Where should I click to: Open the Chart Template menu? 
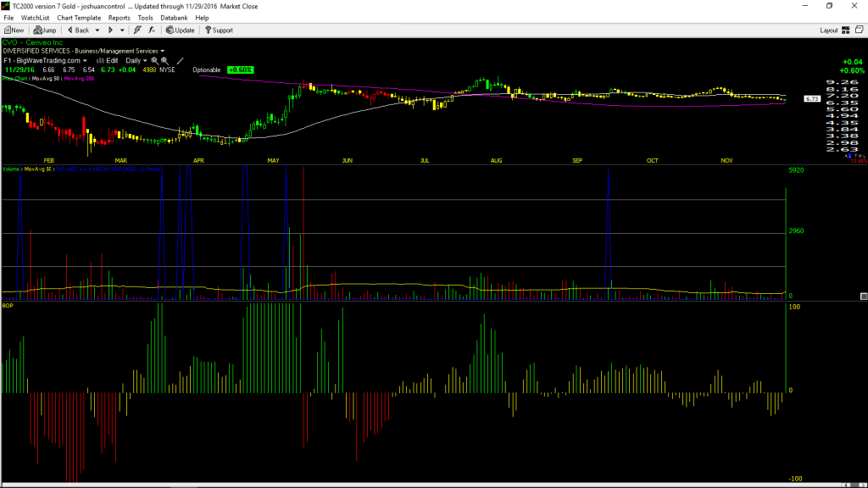point(79,18)
